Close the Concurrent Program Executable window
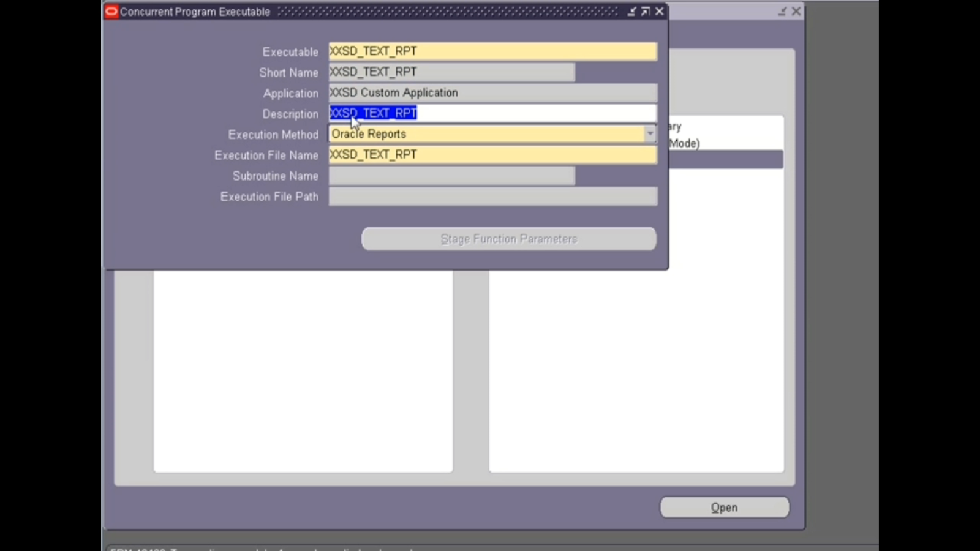Screen dimensions: 980x551 click(x=660, y=11)
